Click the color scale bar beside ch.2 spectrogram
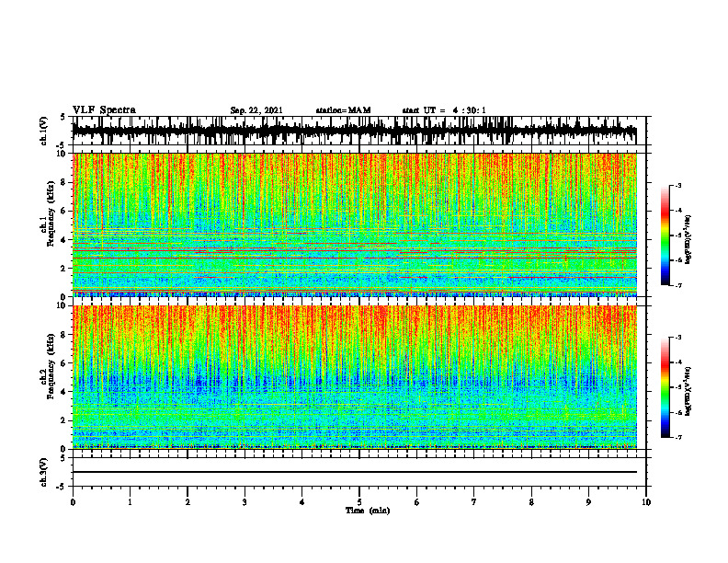Screen dimensions: 728x563 tap(665, 387)
